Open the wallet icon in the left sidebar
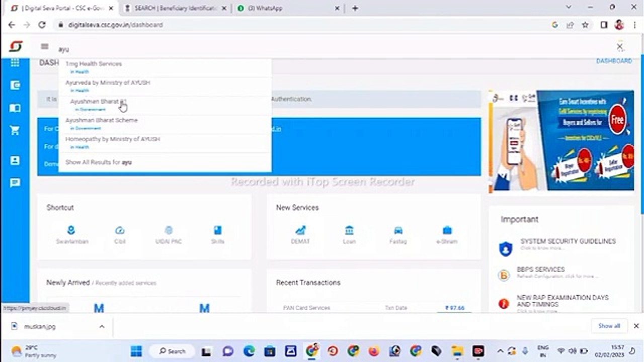 coord(15,85)
